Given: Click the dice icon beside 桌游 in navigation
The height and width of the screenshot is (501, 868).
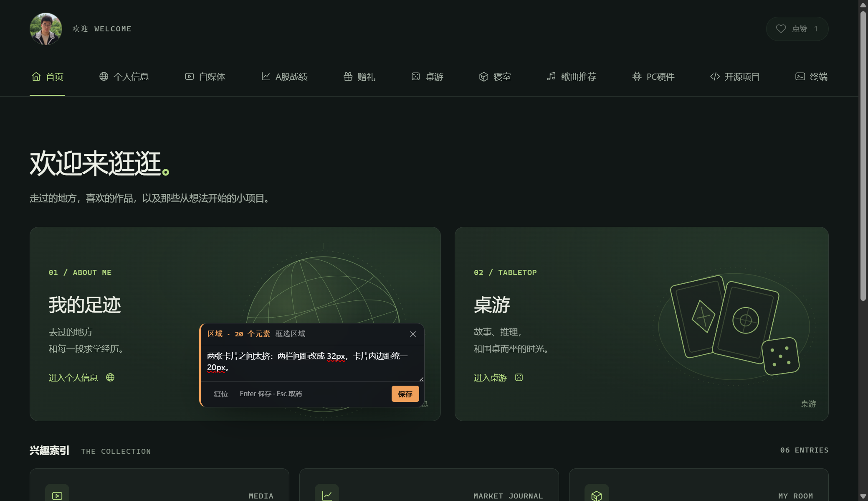Looking at the screenshot, I should coord(415,76).
